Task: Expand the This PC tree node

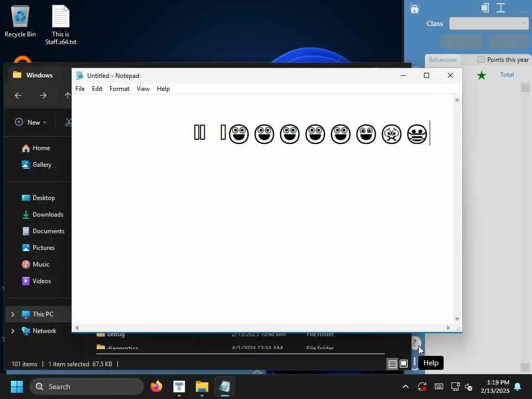Action: click(13, 314)
